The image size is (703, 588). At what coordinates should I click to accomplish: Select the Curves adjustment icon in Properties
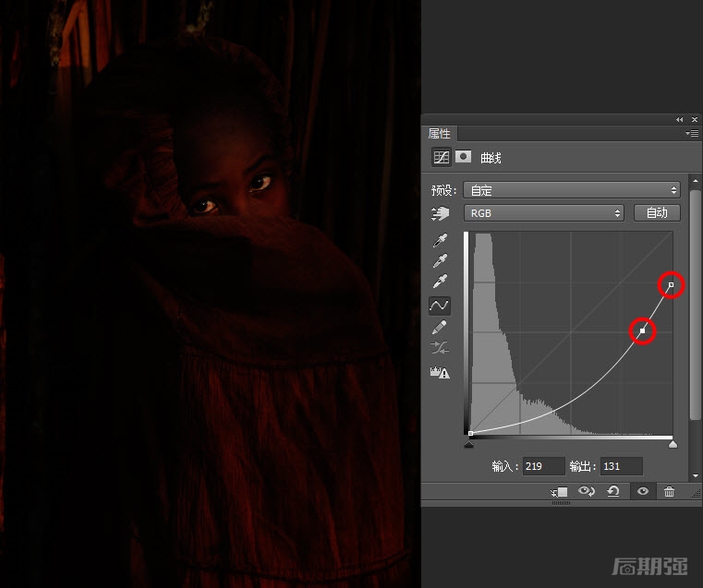click(x=442, y=157)
